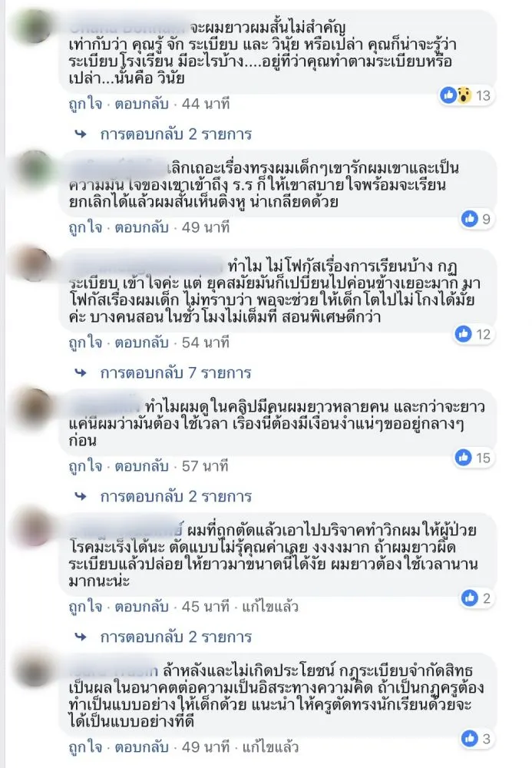
Task: Open the 57 นาที timestamp link
Action: pyautogui.click(x=205, y=466)
